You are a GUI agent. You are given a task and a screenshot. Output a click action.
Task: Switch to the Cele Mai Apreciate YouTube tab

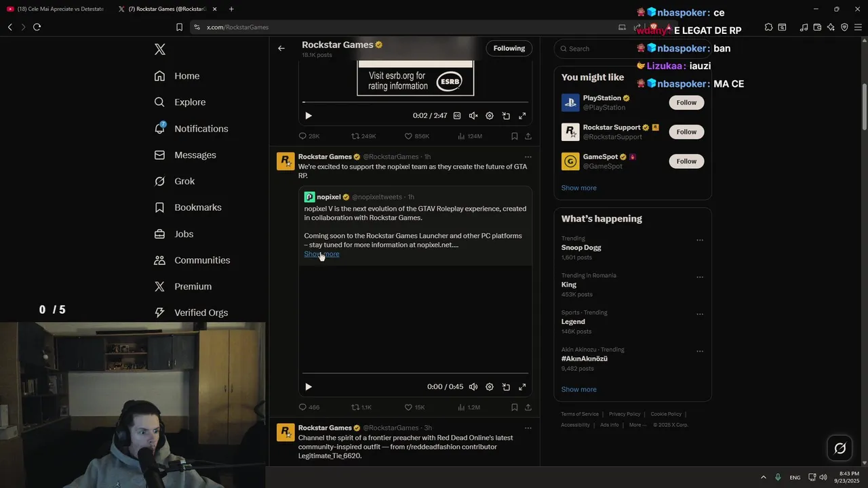(54, 9)
